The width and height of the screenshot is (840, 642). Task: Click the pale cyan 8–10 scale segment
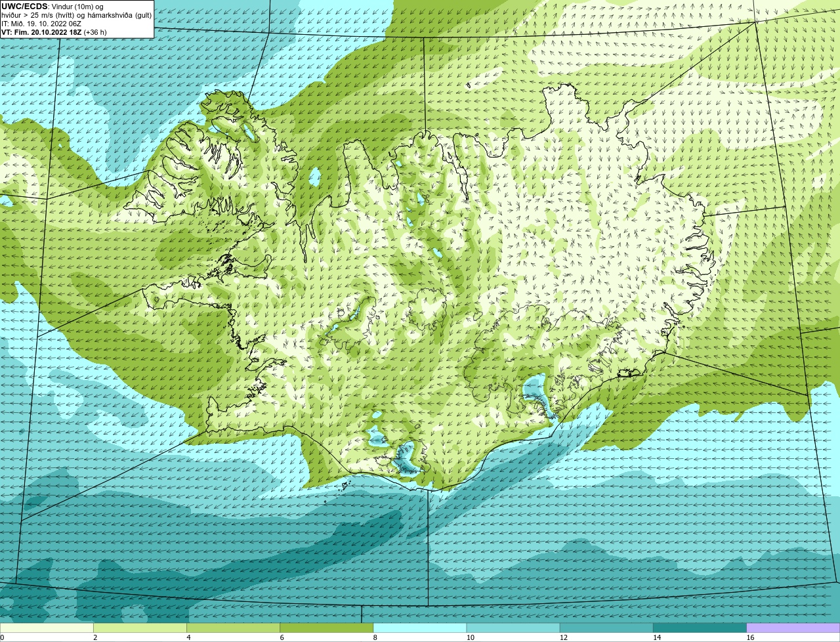click(x=420, y=628)
